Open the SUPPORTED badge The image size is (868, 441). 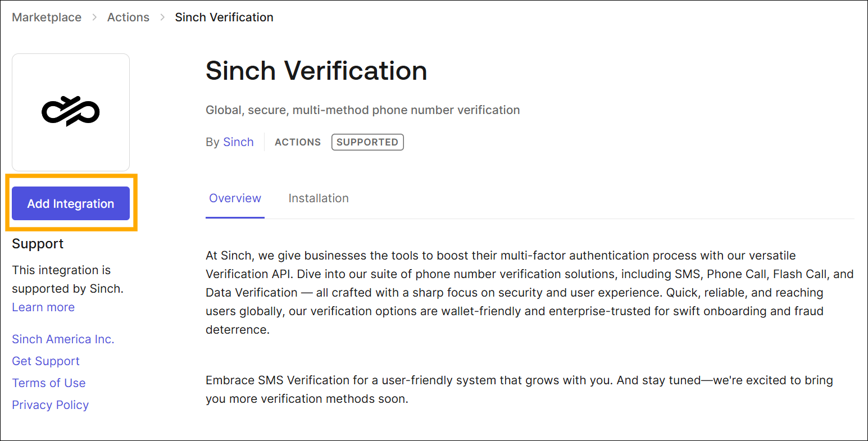click(367, 142)
